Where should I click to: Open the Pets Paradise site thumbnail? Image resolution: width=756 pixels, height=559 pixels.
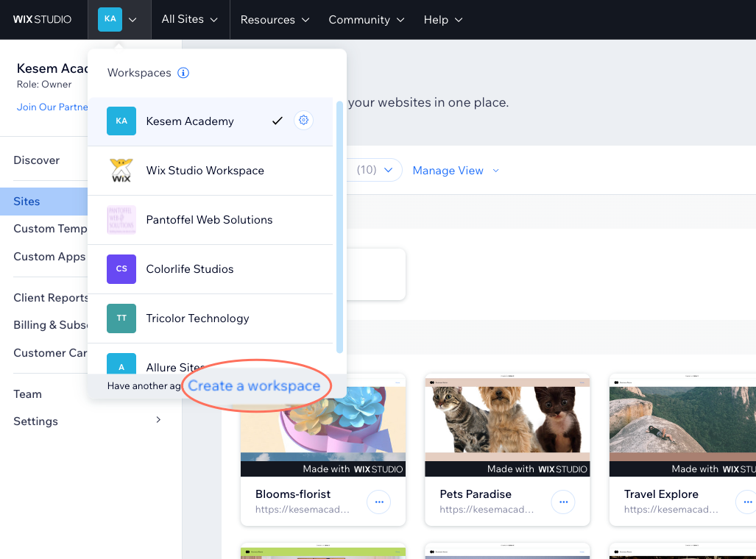pyautogui.click(x=507, y=425)
